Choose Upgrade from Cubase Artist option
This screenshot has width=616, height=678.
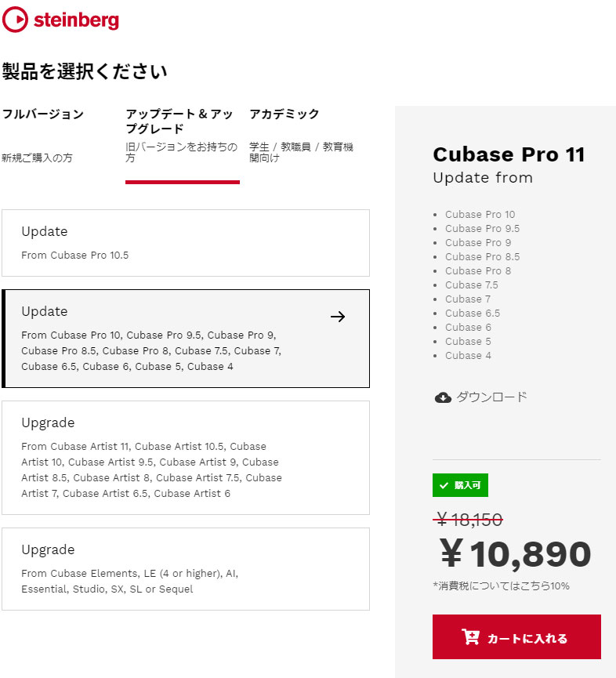coord(186,458)
